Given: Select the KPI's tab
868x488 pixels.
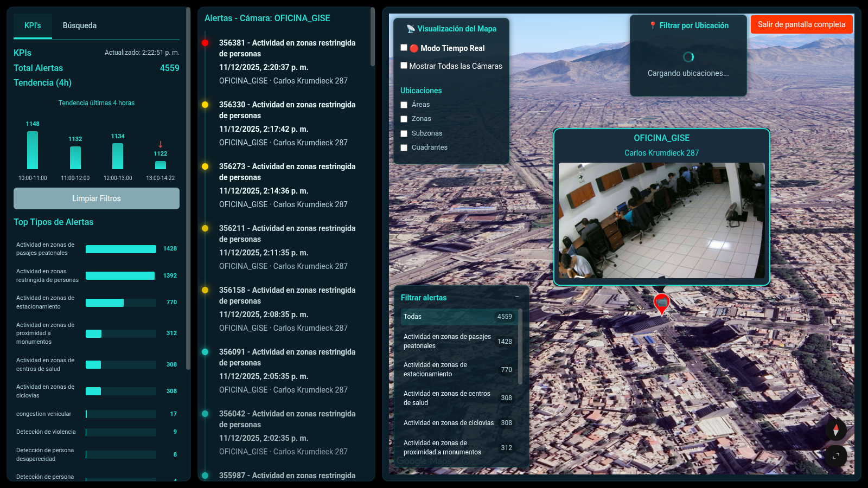Looking at the screenshot, I should point(32,25).
